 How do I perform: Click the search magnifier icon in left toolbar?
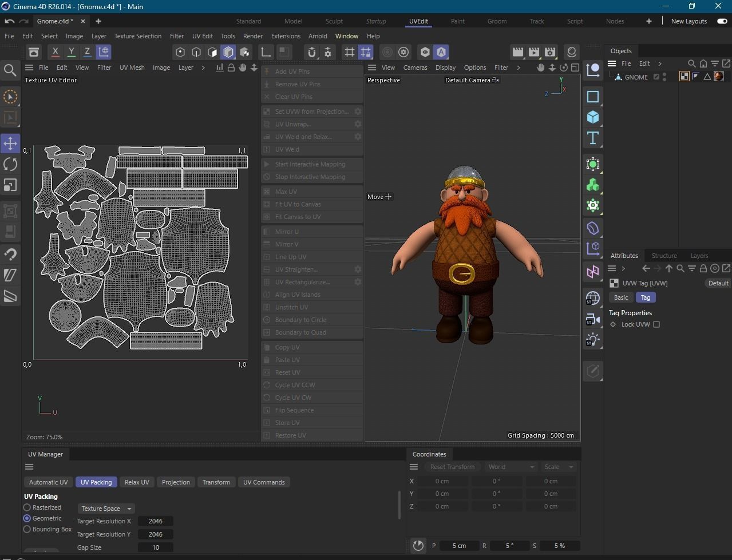coord(10,70)
